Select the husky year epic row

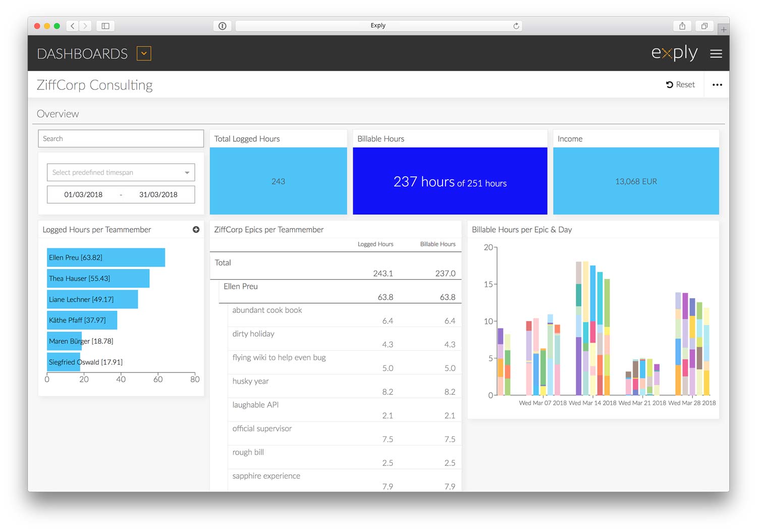coord(344,386)
